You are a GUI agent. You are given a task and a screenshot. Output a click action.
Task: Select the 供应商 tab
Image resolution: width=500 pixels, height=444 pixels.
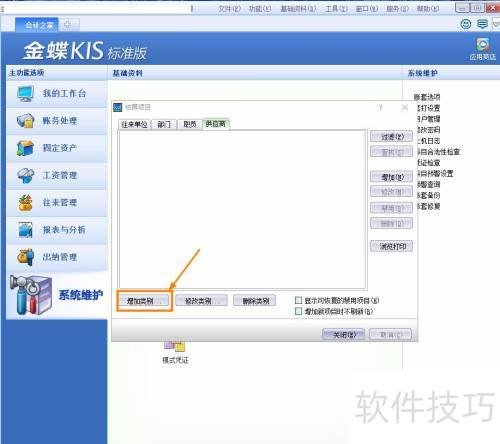(x=216, y=124)
